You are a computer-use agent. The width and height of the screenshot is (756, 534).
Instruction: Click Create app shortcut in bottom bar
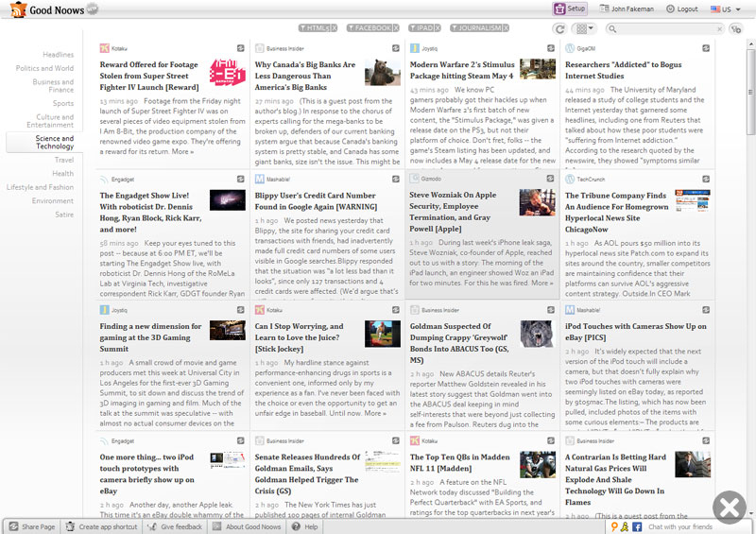tap(101, 526)
